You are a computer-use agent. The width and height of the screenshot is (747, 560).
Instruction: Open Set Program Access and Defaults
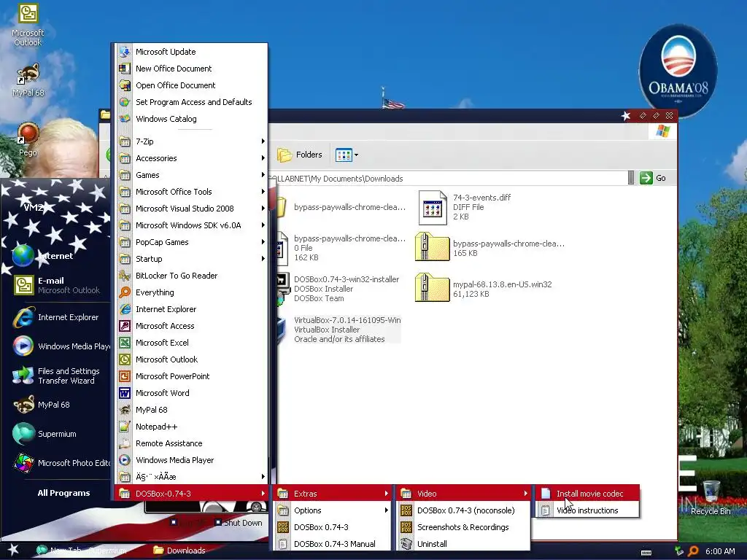[x=192, y=102]
